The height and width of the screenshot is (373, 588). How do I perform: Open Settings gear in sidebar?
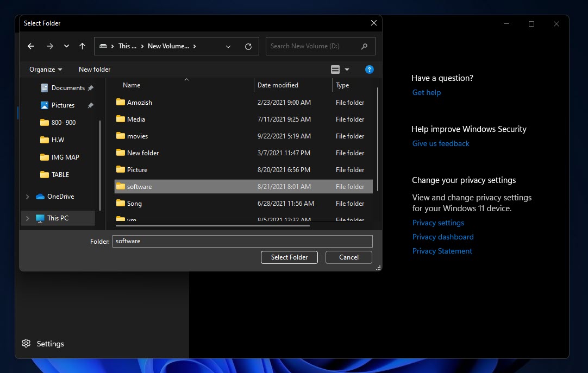(x=26, y=344)
